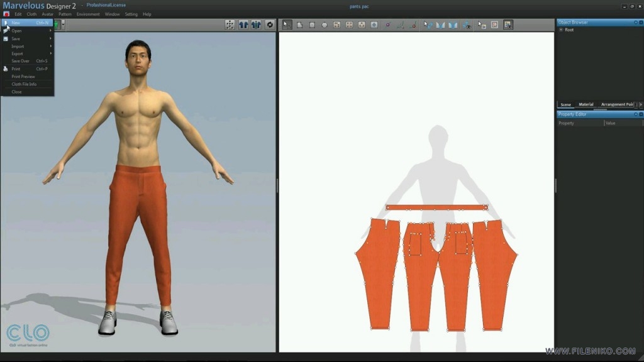Expand the Open submenu
The width and height of the screenshot is (644, 362).
[x=27, y=31]
